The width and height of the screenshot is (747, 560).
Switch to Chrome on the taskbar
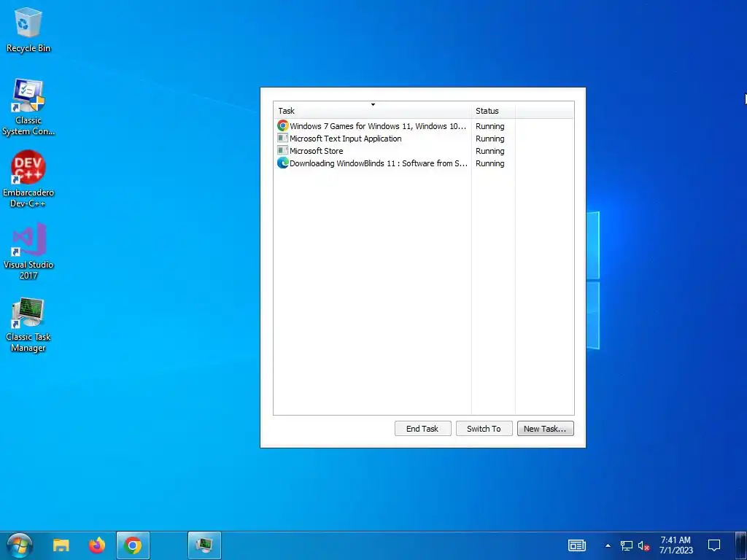(133, 545)
